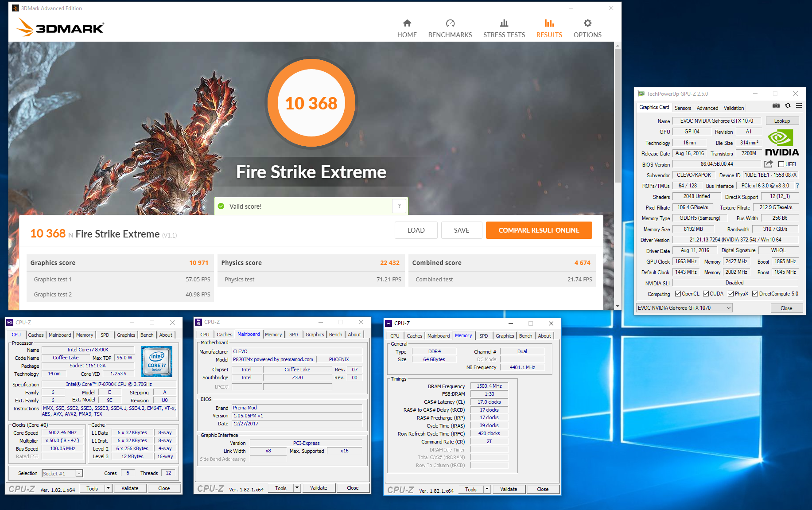Click the Driver Version field in GPU-Z

(x=735, y=240)
